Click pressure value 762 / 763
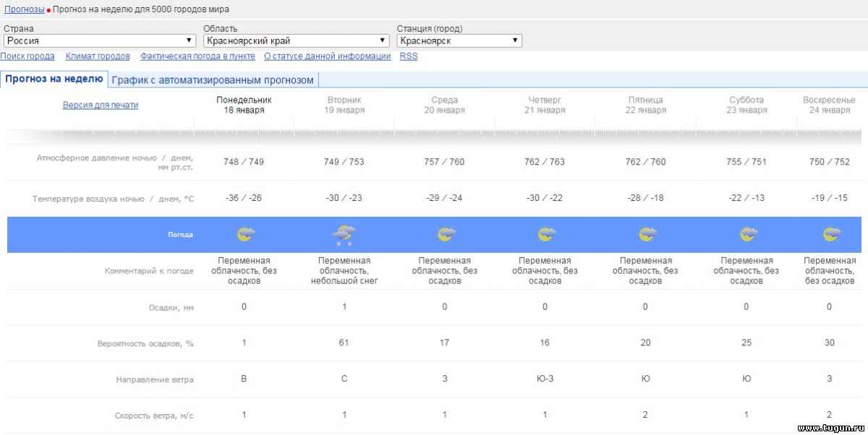The width and height of the screenshot is (868, 435). point(545,162)
